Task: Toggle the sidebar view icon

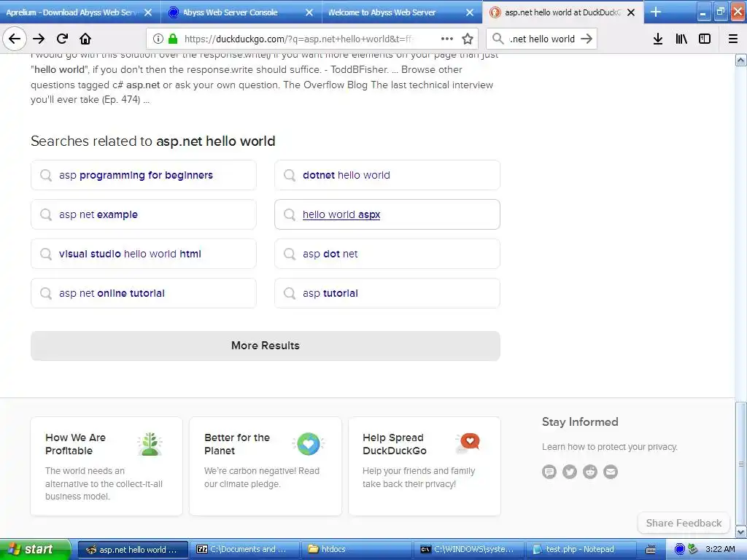Action: point(705,39)
